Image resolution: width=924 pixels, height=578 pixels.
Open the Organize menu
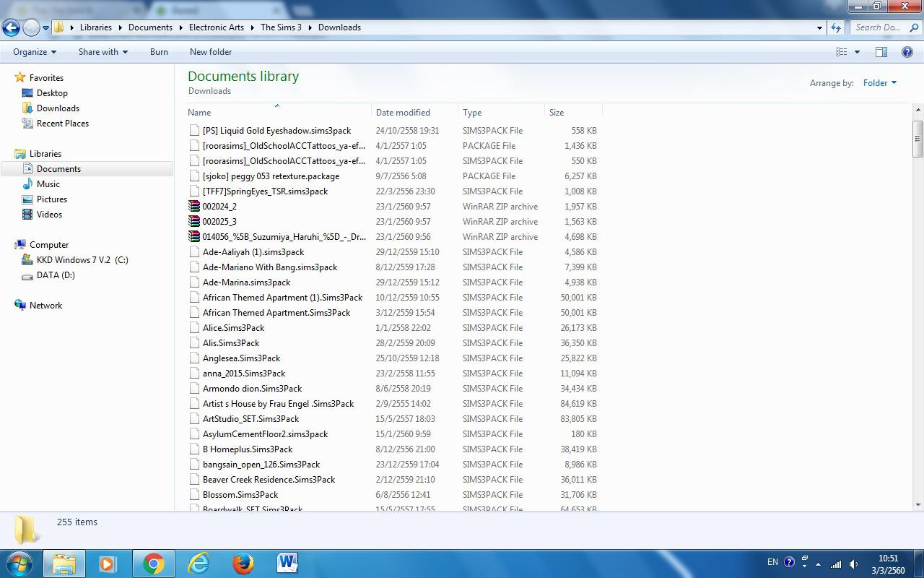click(35, 52)
